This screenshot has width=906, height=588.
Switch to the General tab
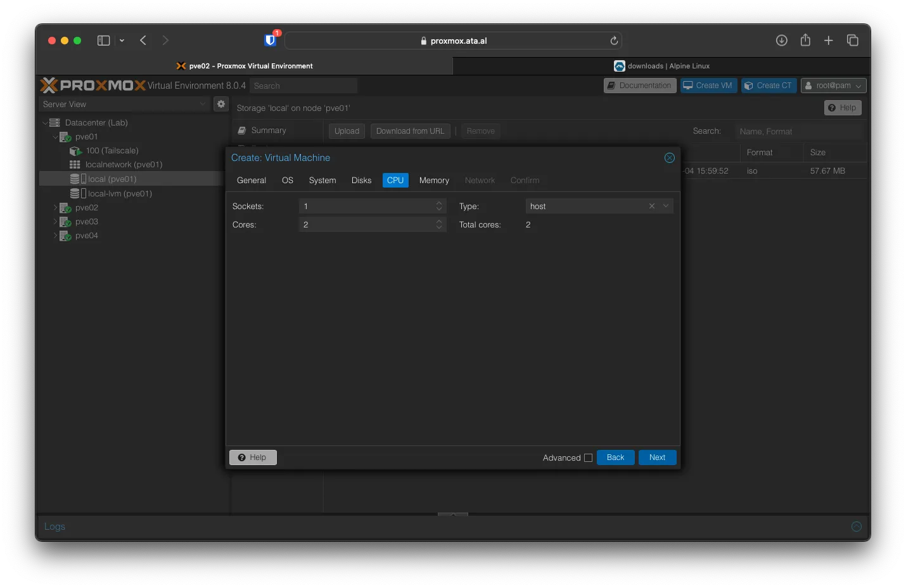(252, 181)
